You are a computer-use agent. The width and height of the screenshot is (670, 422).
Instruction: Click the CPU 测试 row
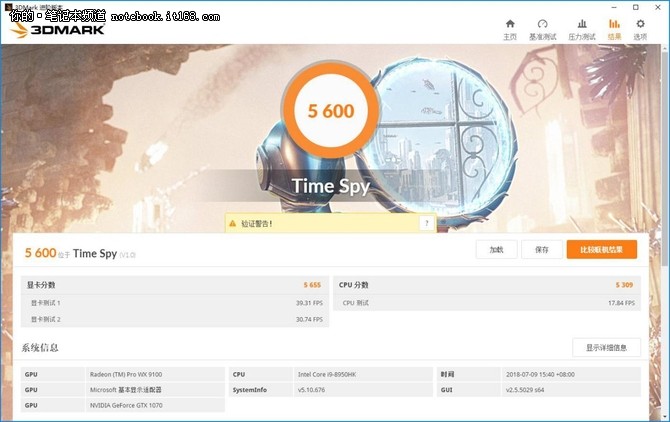click(487, 303)
